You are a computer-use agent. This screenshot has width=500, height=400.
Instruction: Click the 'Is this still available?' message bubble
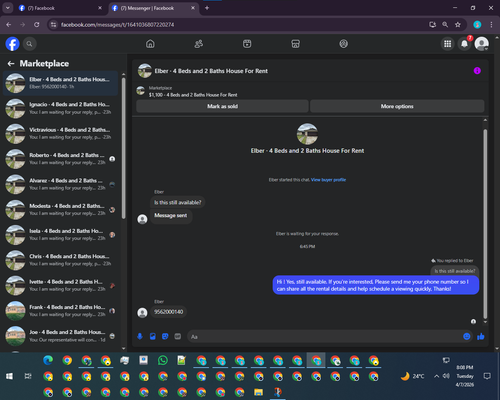[177, 202]
